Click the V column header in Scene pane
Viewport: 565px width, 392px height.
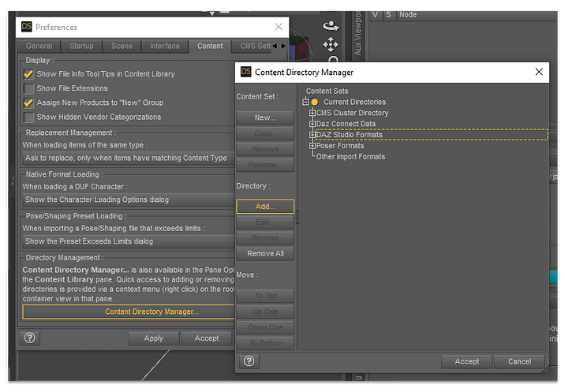click(375, 15)
